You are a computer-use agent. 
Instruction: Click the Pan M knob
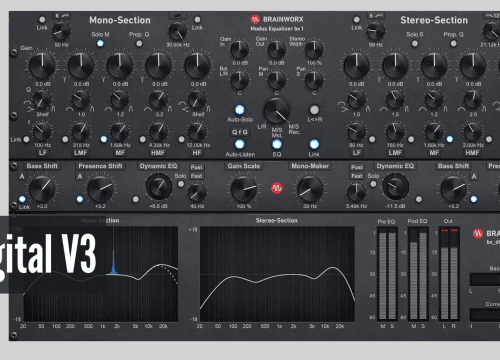pos(277,80)
